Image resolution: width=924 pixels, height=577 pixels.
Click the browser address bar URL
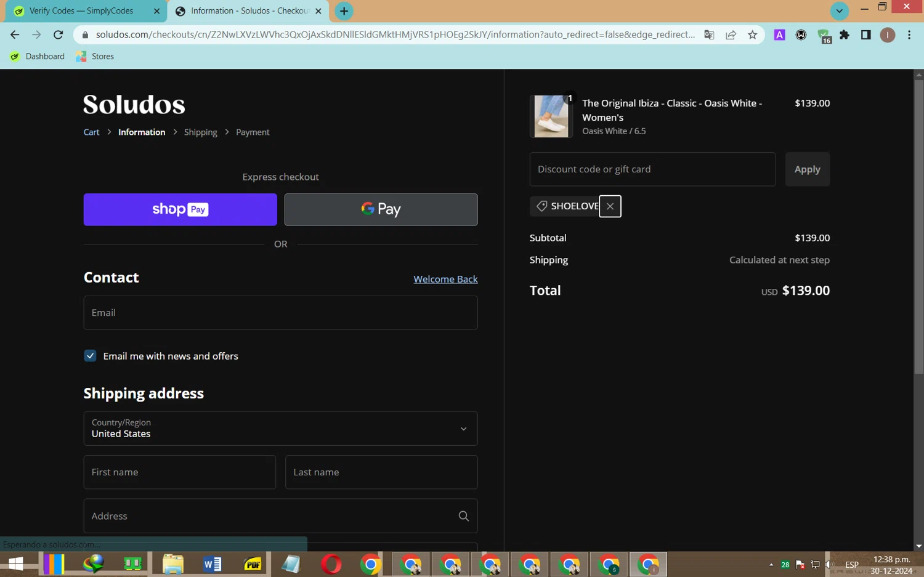[395, 35]
